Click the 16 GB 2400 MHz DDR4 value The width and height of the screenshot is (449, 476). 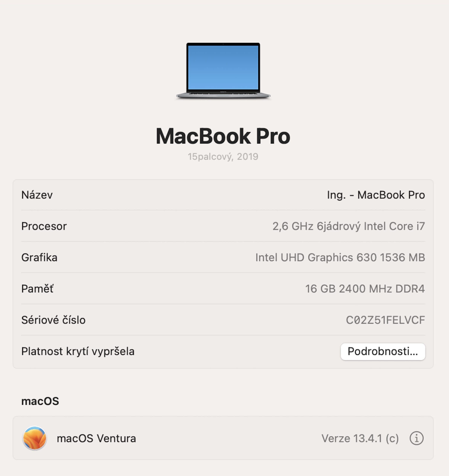(x=365, y=289)
